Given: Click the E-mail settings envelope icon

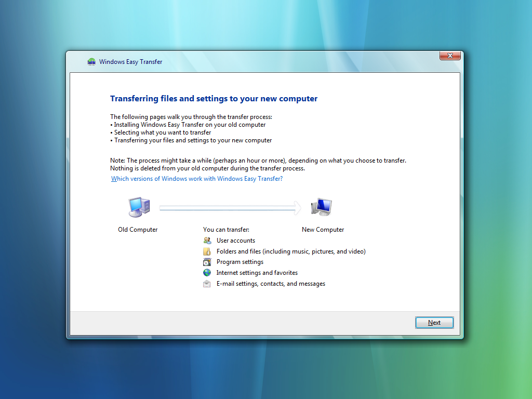Looking at the screenshot, I should (x=207, y=284).
